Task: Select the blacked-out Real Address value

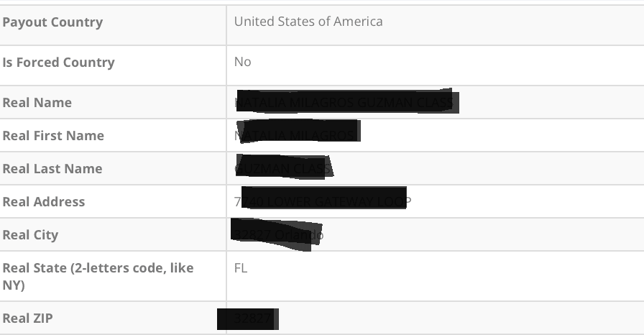Action: tap(323, 201)
